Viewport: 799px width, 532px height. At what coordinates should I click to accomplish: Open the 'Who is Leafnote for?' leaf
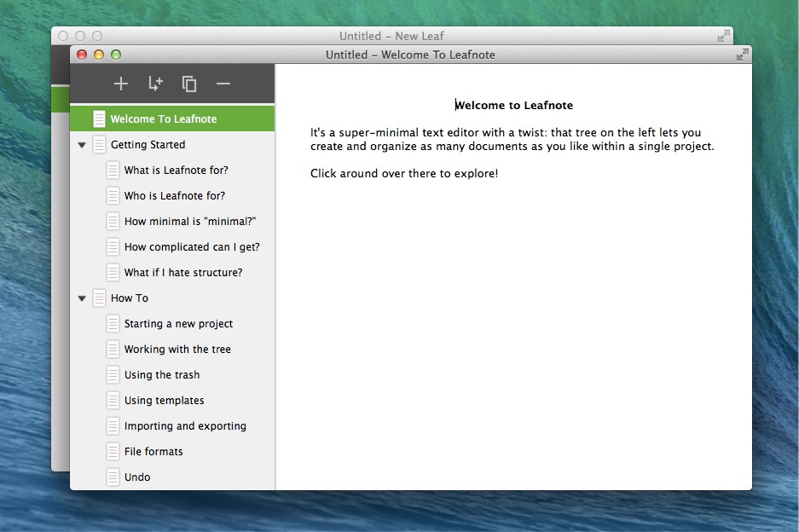(172, 196)
